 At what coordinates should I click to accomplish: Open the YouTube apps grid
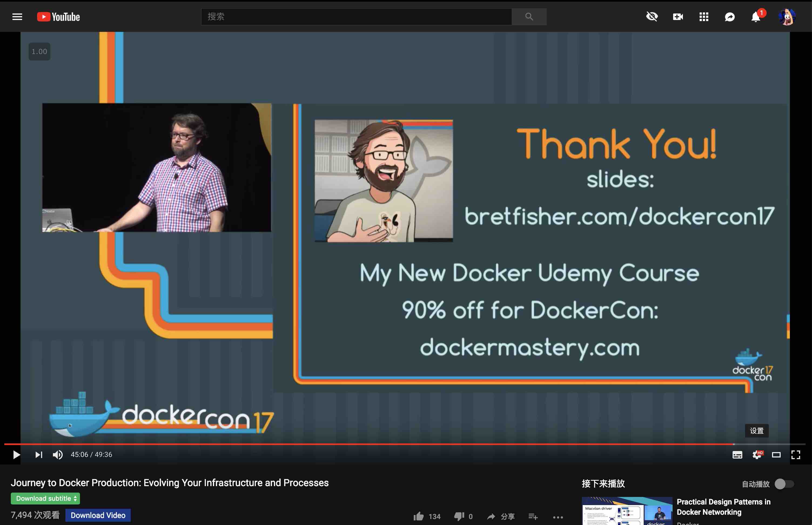click(x=704, y=16)
